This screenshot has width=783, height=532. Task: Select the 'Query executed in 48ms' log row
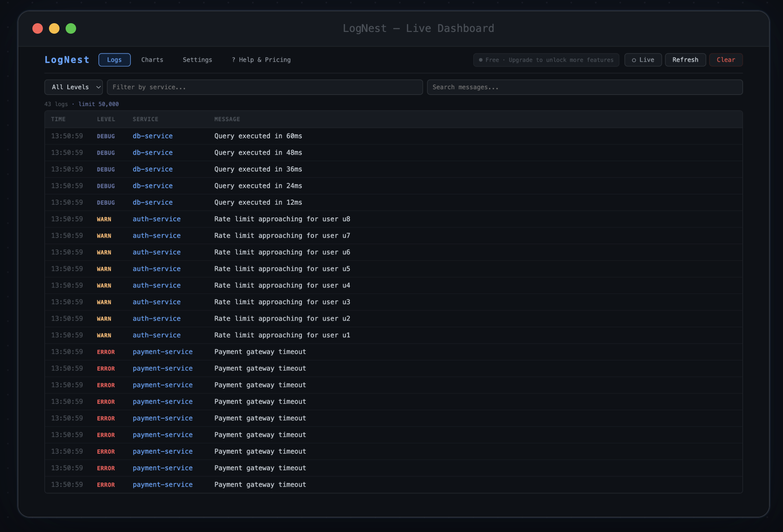[394, 153]
